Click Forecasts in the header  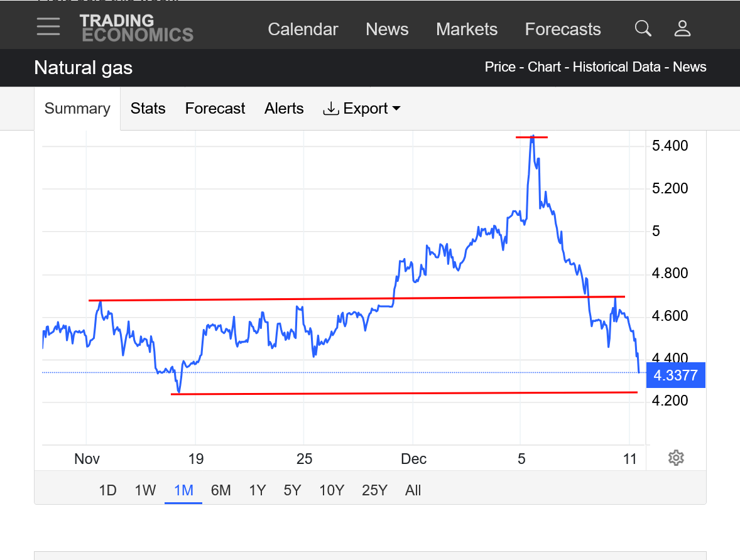coord(563,30)
